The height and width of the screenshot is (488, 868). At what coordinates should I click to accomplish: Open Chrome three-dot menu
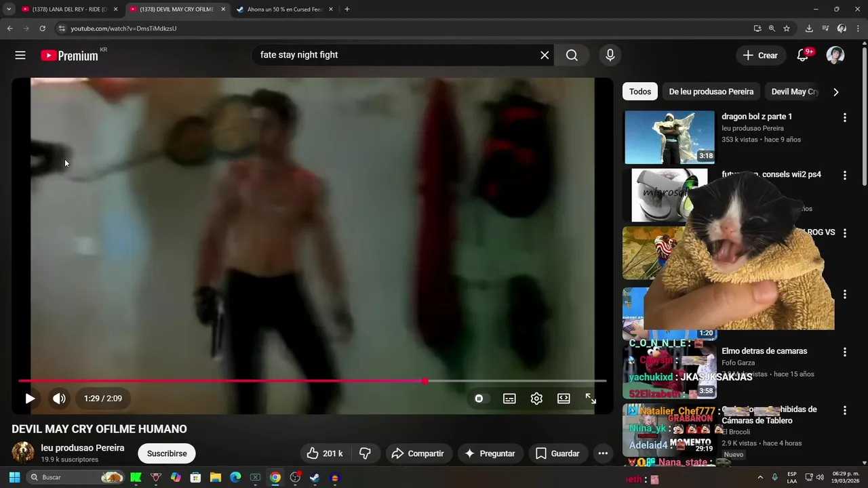click(858, 28)
